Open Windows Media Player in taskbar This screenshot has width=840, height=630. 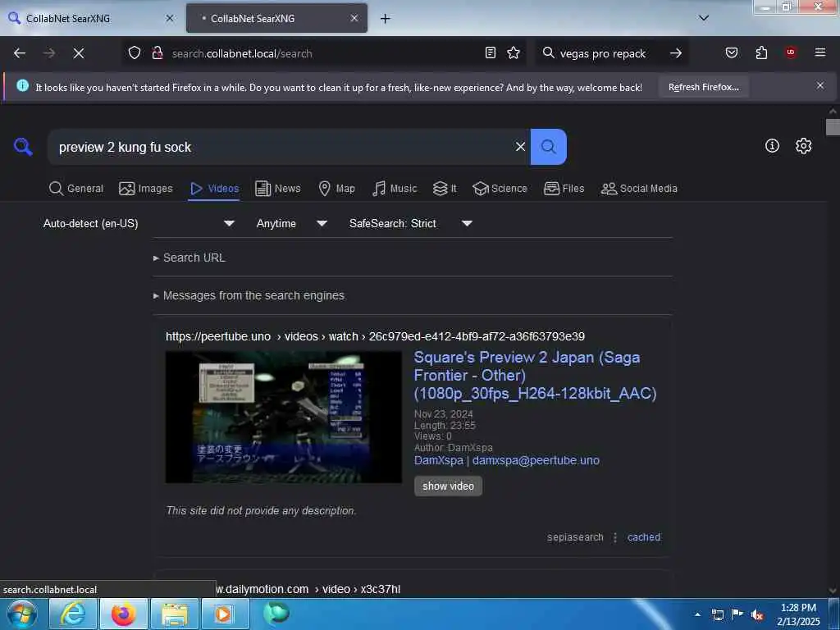(224, 614)
